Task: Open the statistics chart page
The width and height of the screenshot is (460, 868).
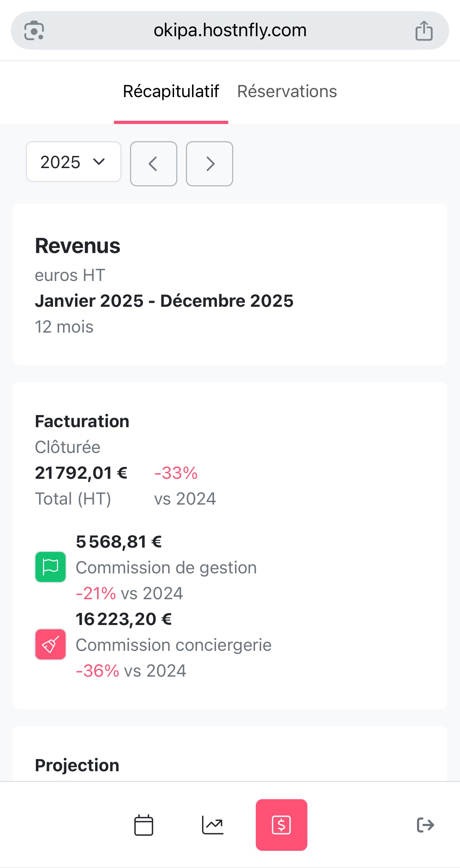Action: (212, 825)
